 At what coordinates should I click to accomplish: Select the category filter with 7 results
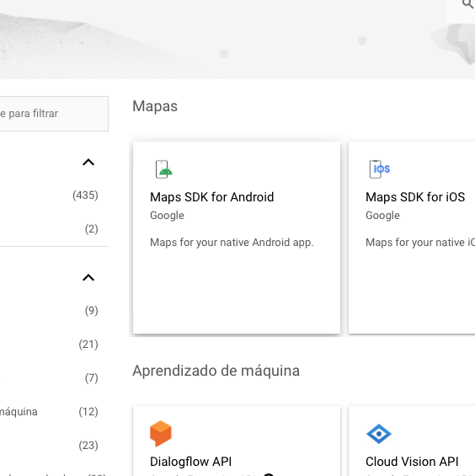[51, 378]
